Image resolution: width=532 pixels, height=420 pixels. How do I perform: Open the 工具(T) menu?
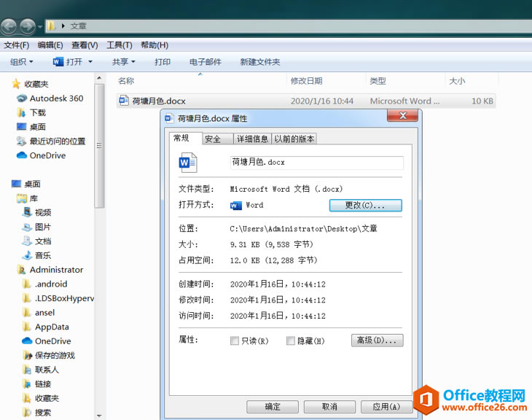pos(120,45)
